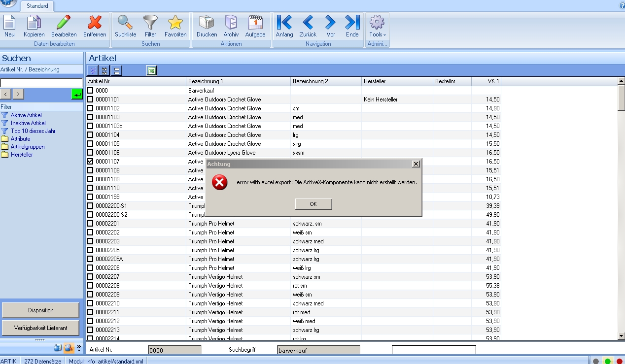Click the Disposition button
Image resolution: width=625 pixels, height=364 pixels.
pos(40,310)
